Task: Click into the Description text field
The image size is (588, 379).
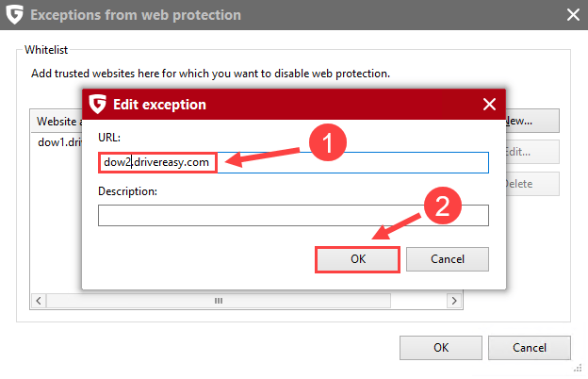Action: [293, 216]
